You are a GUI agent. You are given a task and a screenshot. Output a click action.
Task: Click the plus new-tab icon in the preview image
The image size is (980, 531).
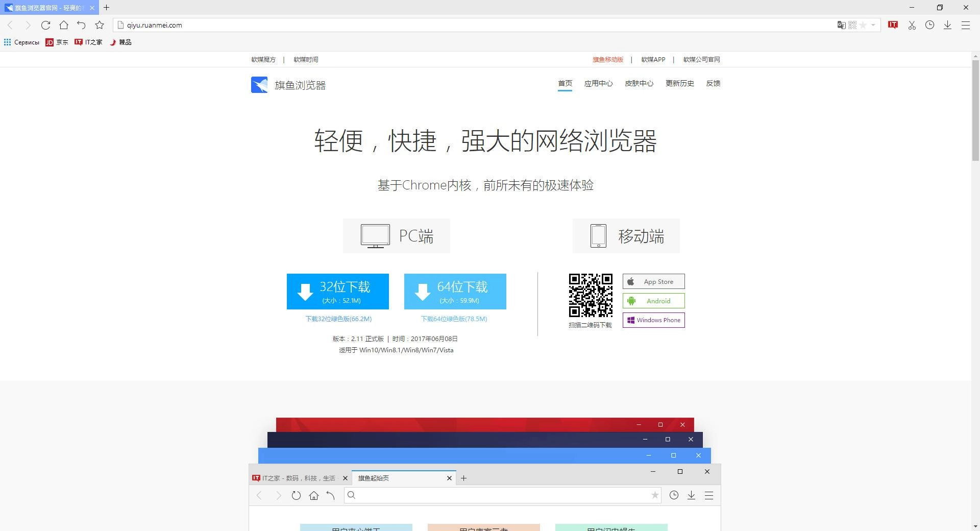pyautogui.click(x=463, y=478)
